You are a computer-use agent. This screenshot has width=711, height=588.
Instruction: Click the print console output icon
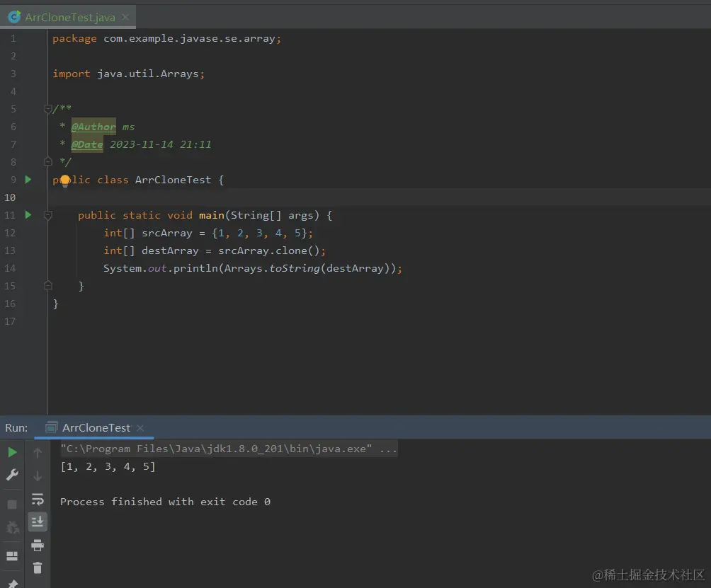pos(38,545)
